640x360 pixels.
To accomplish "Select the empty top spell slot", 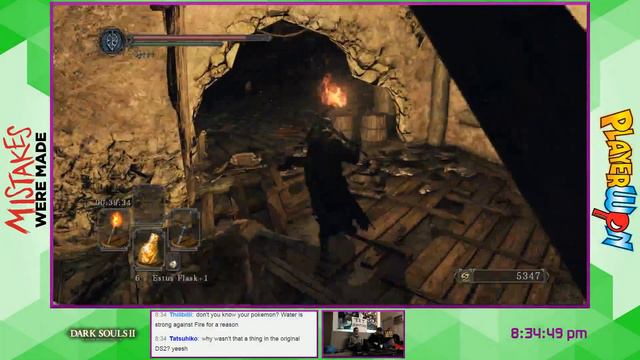I will (149, 206).
